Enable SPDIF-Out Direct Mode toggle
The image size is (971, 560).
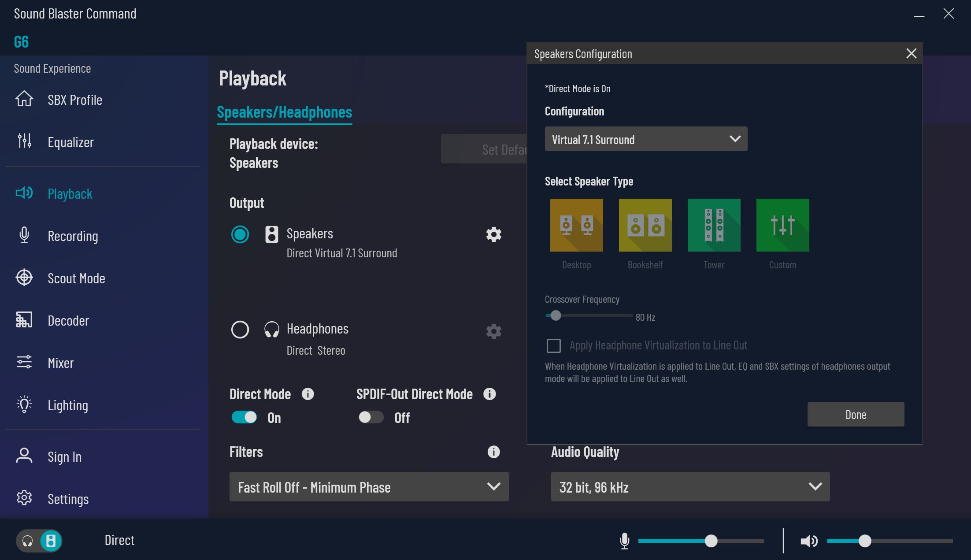pyautogui.click(x=371, y=417)
